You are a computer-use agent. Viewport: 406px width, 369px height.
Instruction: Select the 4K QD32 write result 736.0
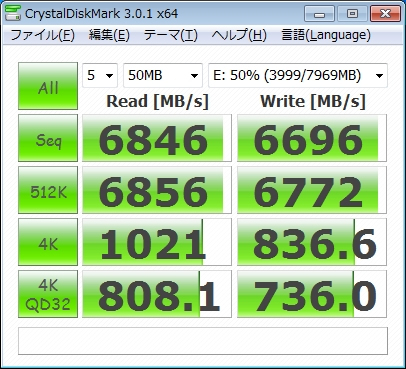coord(312,294)
